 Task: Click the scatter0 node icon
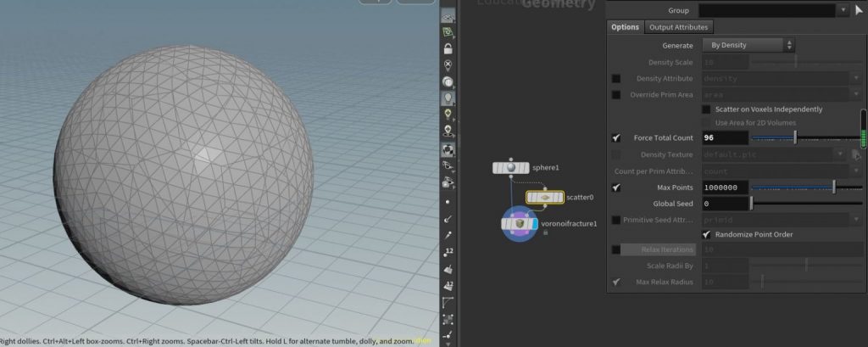(545, 197)
